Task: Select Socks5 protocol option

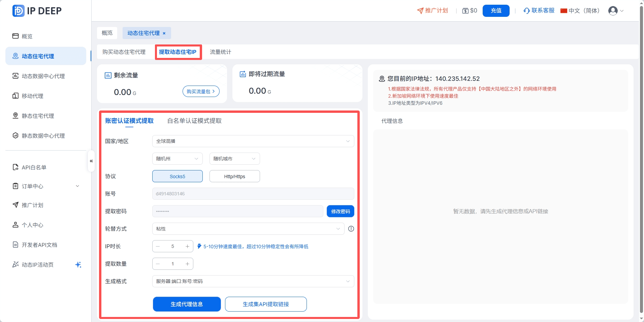Action: point(177,176)
